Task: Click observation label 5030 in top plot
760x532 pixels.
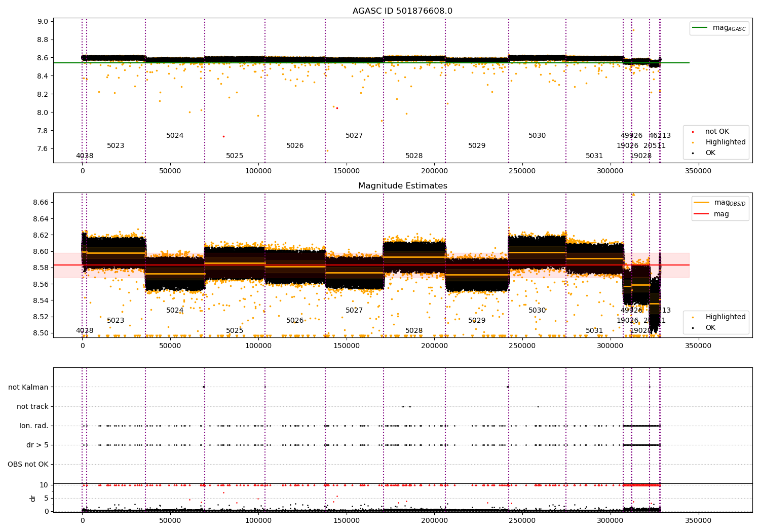Action: click(x=537, y=136)
